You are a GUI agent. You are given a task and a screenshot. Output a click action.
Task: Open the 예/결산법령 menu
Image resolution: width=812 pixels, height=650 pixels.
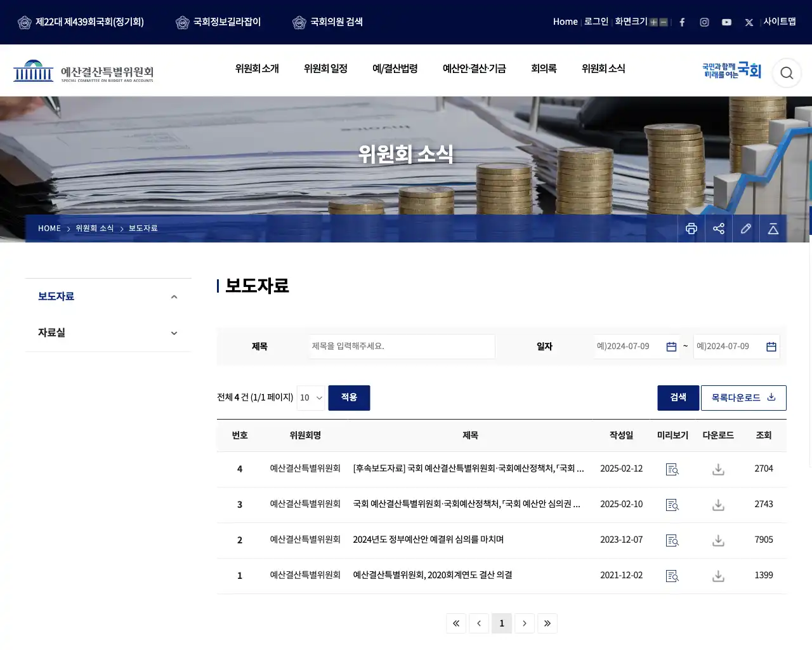pyautogui.click(x=395, y=69)
